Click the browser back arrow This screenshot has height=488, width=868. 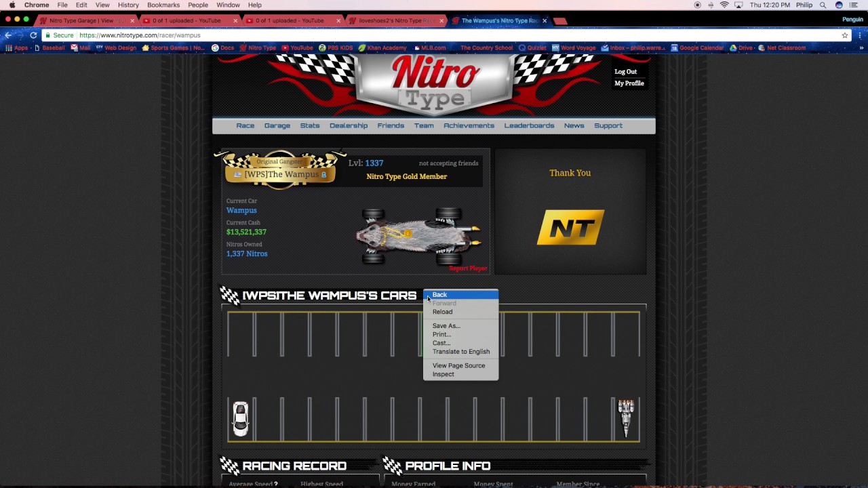8,35
